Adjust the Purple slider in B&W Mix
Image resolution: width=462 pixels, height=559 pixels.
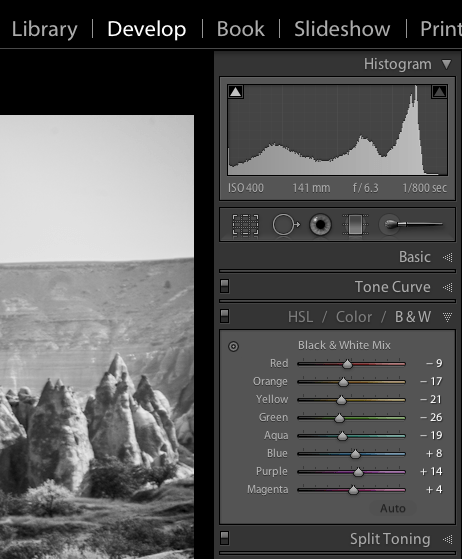pos(358,472)
